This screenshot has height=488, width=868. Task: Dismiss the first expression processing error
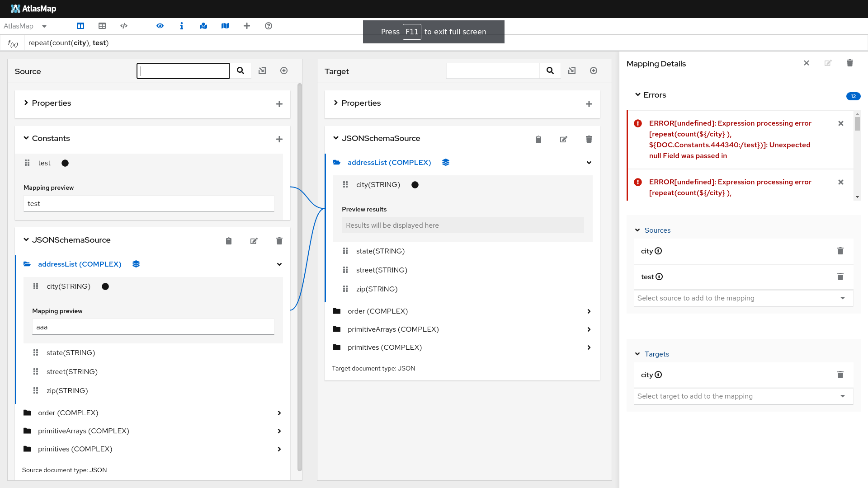tap(841, 123)
